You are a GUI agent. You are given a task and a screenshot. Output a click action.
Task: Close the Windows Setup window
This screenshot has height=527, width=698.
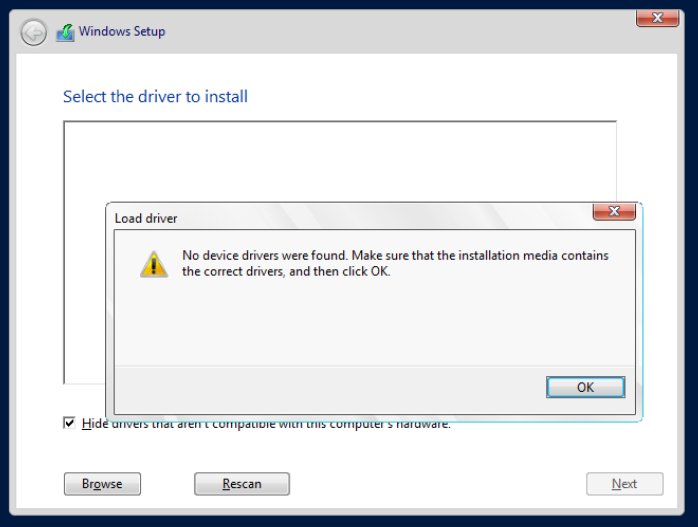[657, 18]
